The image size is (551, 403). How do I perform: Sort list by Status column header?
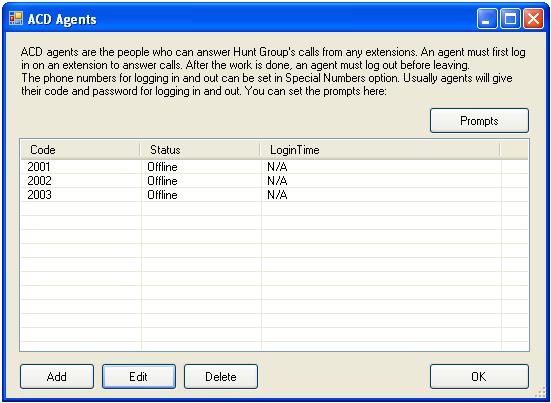[x=200, y=150]
